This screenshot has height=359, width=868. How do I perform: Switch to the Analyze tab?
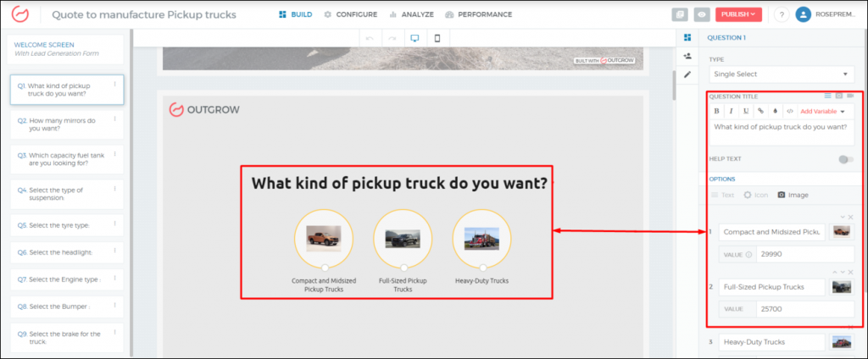click(411, 14)
